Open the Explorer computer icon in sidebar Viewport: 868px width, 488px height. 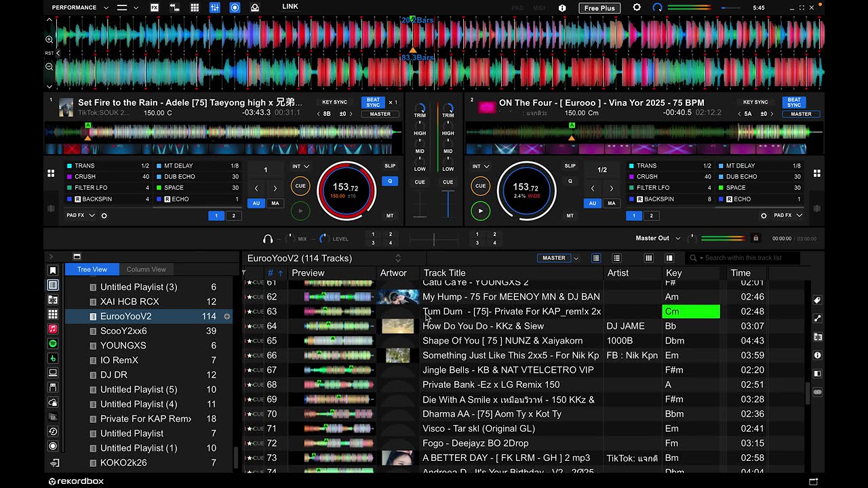coord(53,373)
